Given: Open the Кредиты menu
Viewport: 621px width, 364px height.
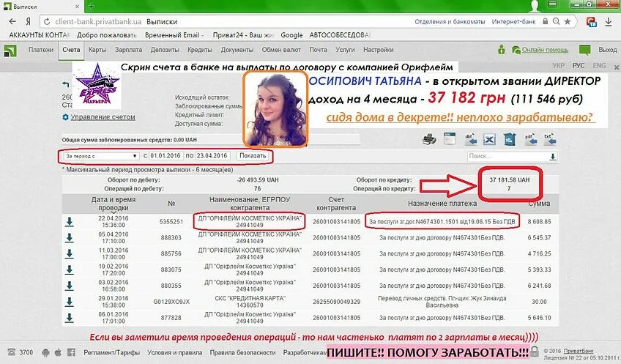Looking at the screenshot, I should pyautogui.click(x=200, y=50).
